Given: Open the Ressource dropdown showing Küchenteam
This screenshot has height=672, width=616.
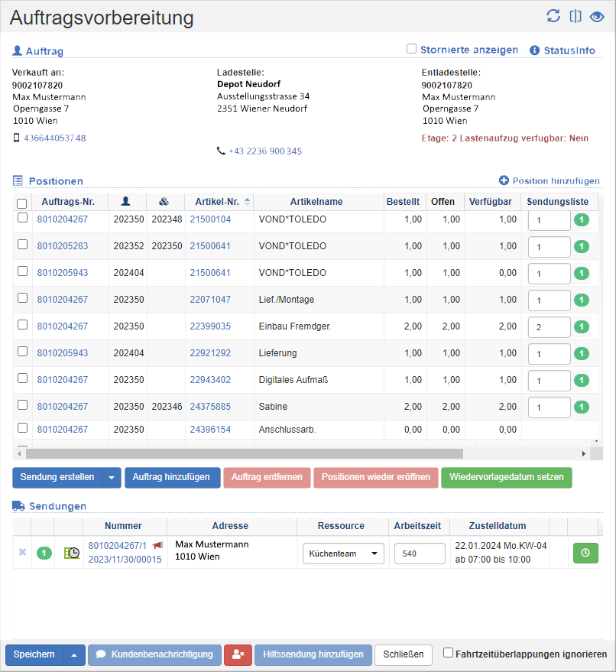Looking at the screenshot, I should 343,554.
